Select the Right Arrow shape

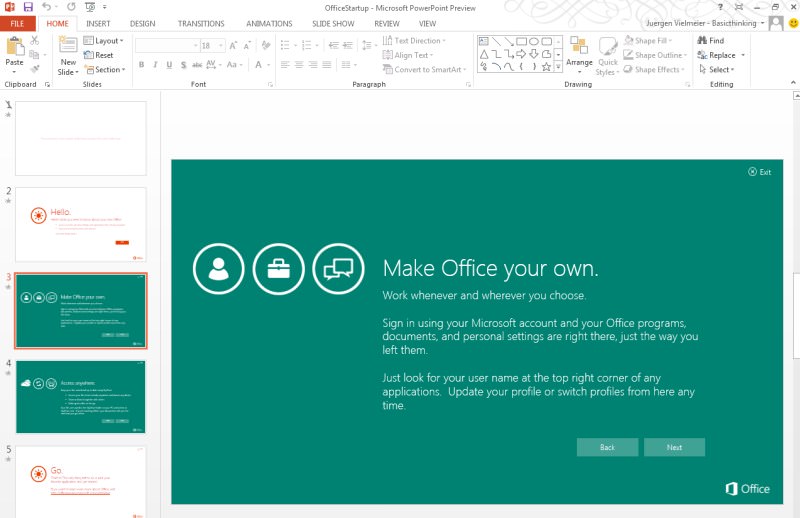tap(521, 54)
